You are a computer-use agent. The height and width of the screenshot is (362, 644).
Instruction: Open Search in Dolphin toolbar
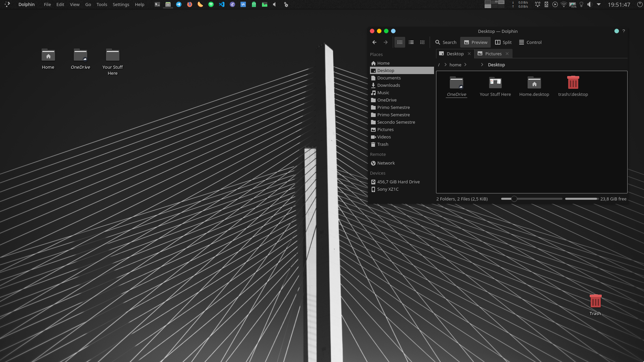446,42
